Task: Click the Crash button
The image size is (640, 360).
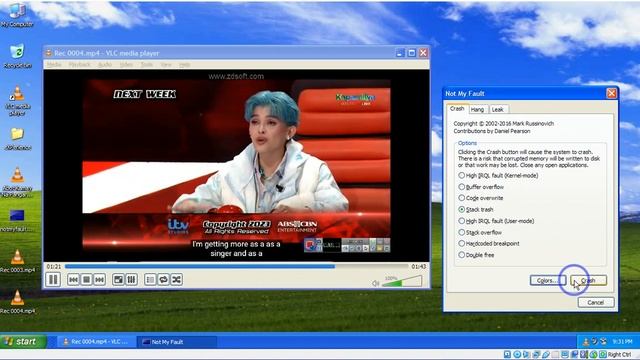Action: point(589,280)
